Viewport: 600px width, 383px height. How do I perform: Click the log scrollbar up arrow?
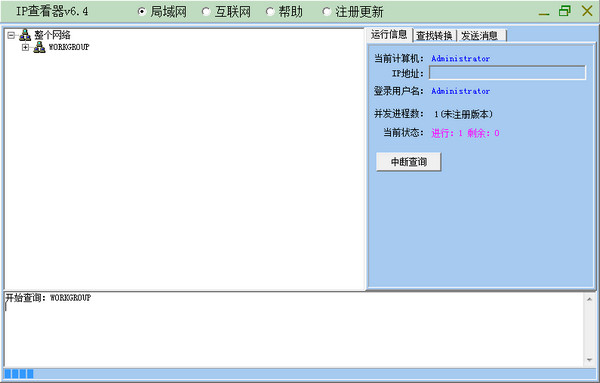[589, 299]
